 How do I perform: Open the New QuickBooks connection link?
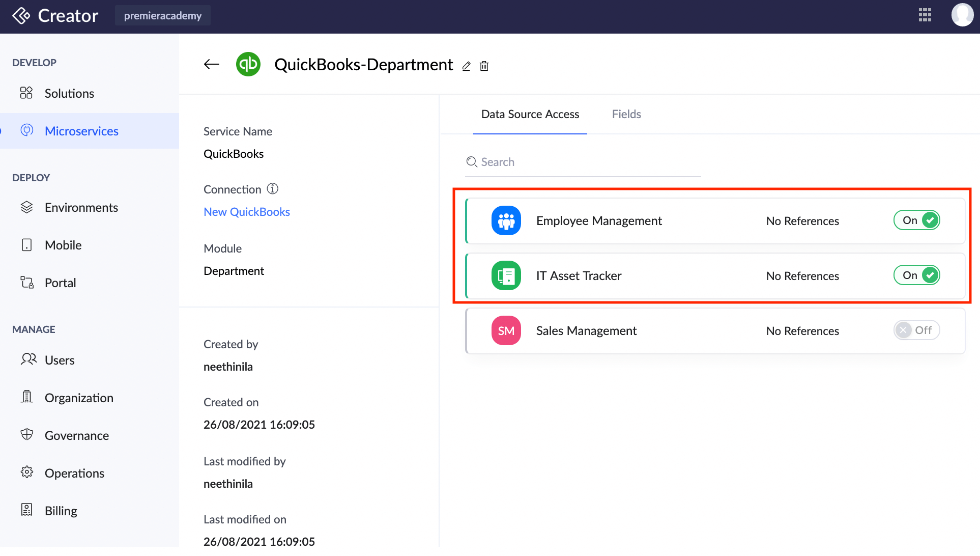click(247, 212)
